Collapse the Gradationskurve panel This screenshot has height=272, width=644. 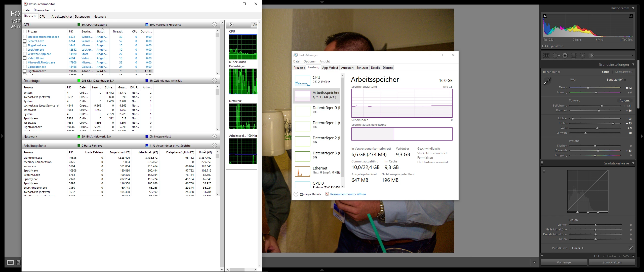[633, 163]
